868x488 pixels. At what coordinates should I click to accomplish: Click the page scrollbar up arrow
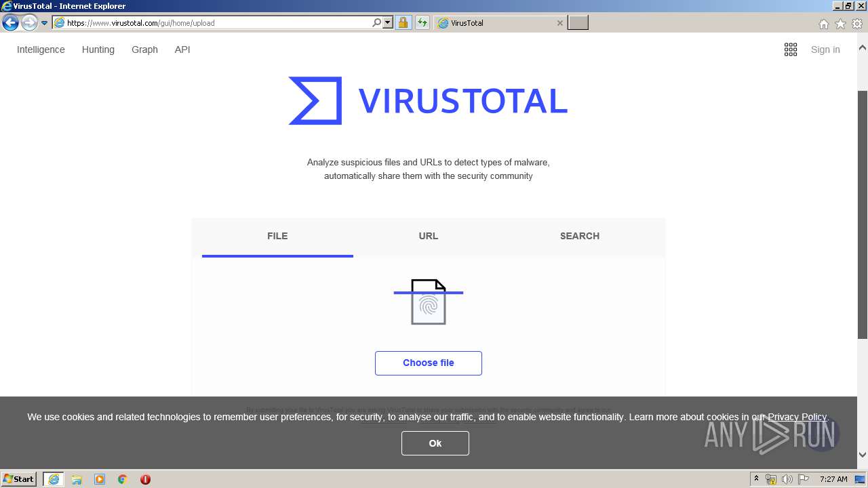(863, 48)
